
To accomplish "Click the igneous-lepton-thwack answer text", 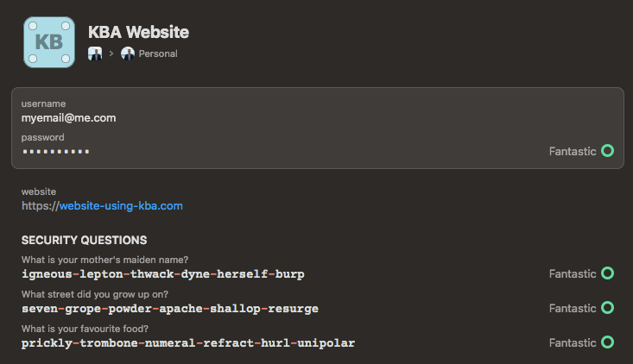I will tap(163, 274).
